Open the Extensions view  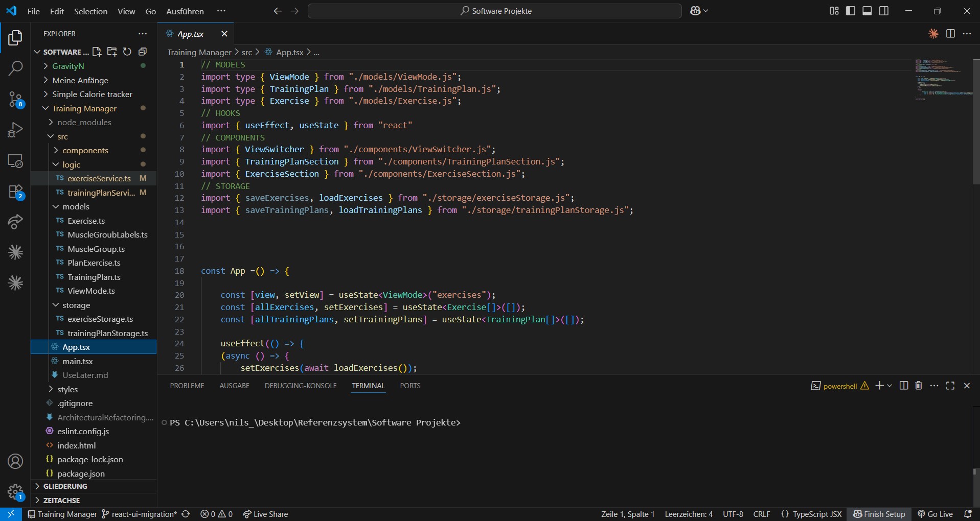(x=15, y=192)
